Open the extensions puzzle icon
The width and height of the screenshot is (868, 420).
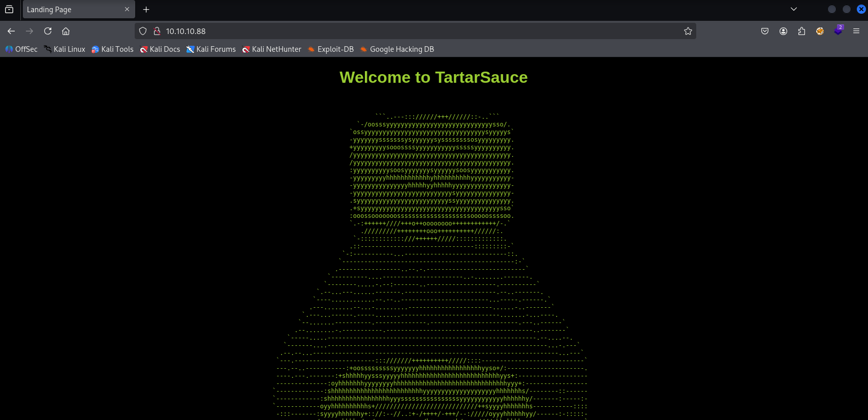pyautogui.click(x=801, y=31)
